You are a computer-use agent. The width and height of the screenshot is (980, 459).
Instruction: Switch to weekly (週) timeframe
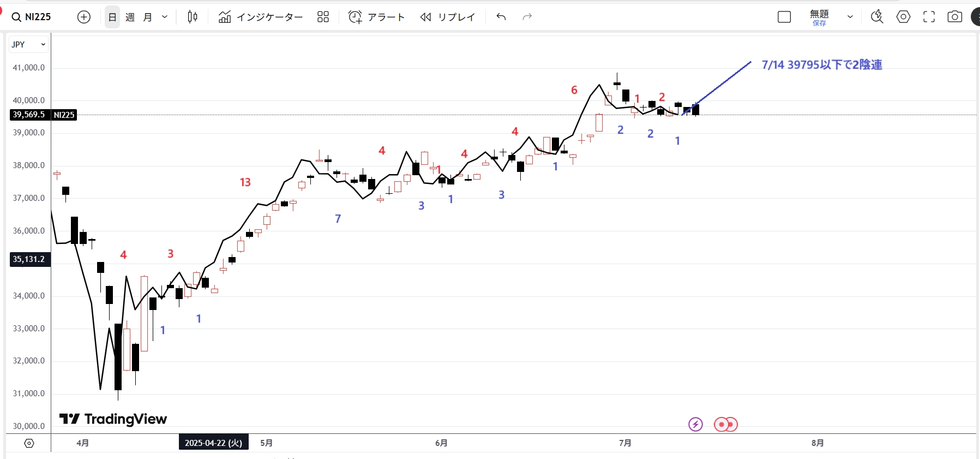130,17
